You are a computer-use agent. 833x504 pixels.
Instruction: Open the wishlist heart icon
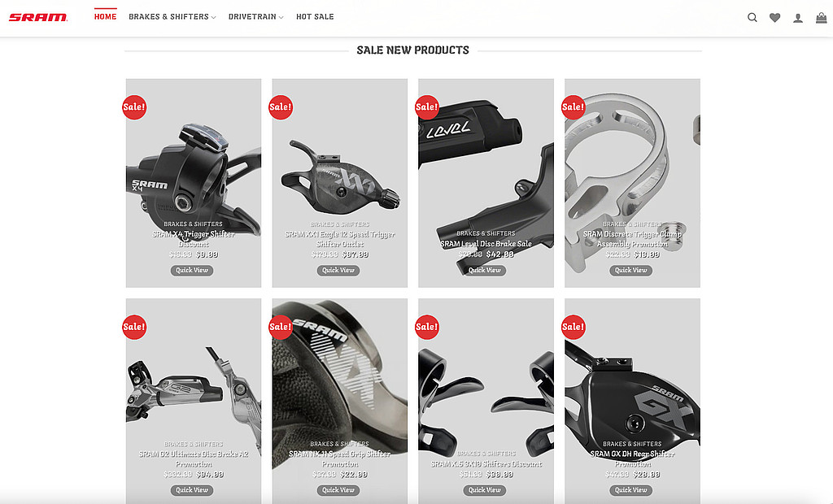775,18
